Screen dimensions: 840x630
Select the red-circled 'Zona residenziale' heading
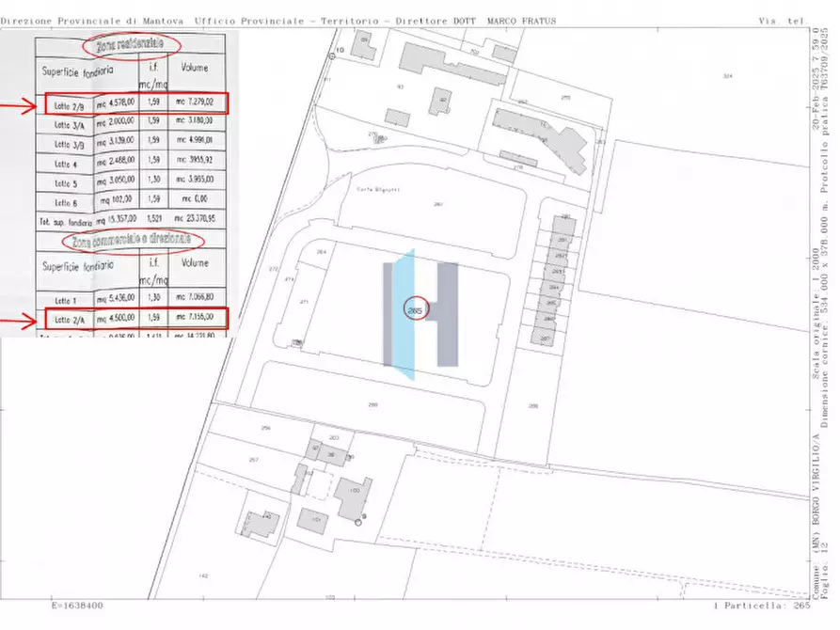tap(131, 45)
